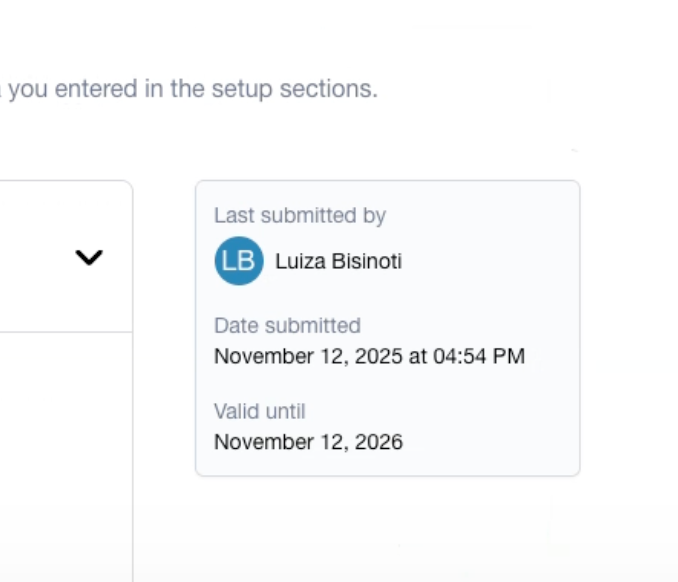The image size is (678, 582).
Task: Click the "Date submitted" label
Action: click(x=287, y=325)
